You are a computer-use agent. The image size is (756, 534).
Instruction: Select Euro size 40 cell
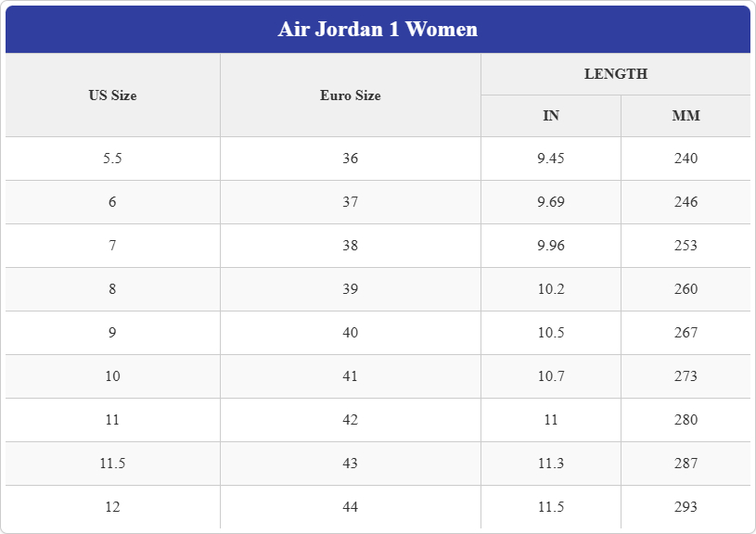pos(351,333)
